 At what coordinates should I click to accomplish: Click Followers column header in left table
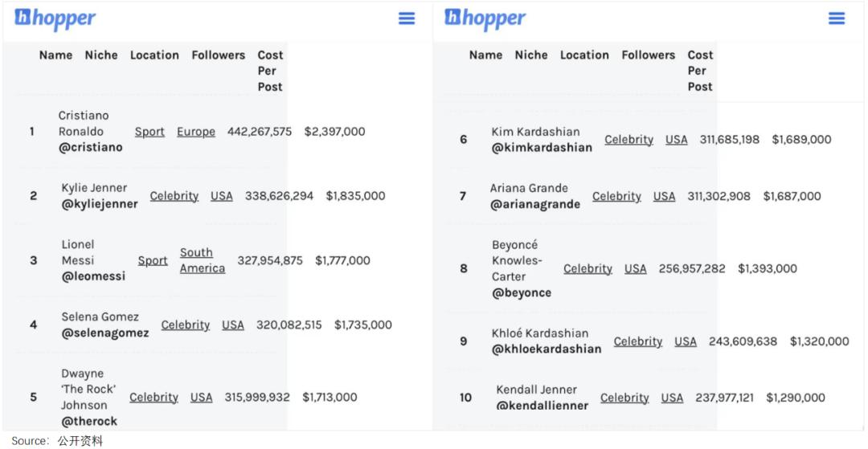[x=218, y=55]
